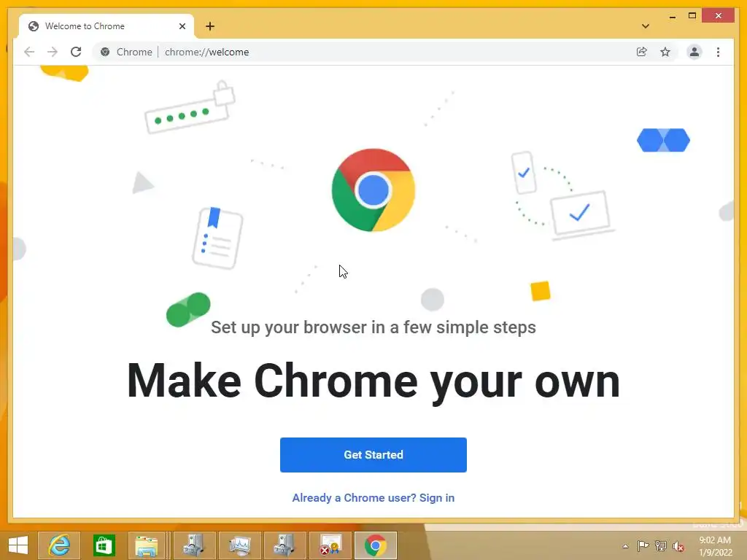Open the Action Center flag icon
This screenshot has width=747, height=560.
[x=643, y=546]
